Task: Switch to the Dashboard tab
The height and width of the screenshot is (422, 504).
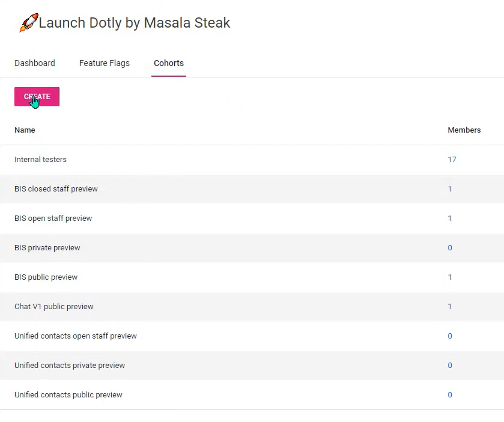Action: point(35,63)
